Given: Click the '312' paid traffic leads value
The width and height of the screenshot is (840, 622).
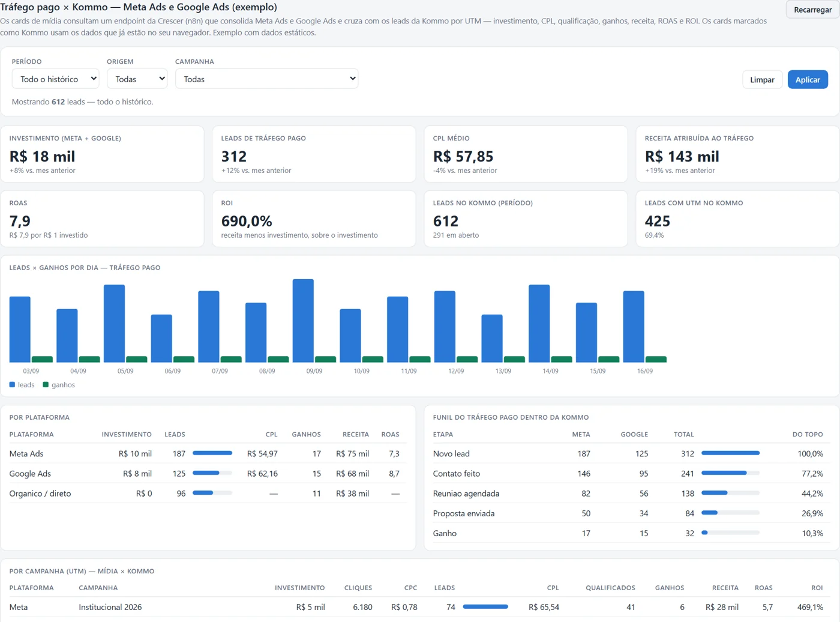Looking at the screenshot, I should coord(234,157).
